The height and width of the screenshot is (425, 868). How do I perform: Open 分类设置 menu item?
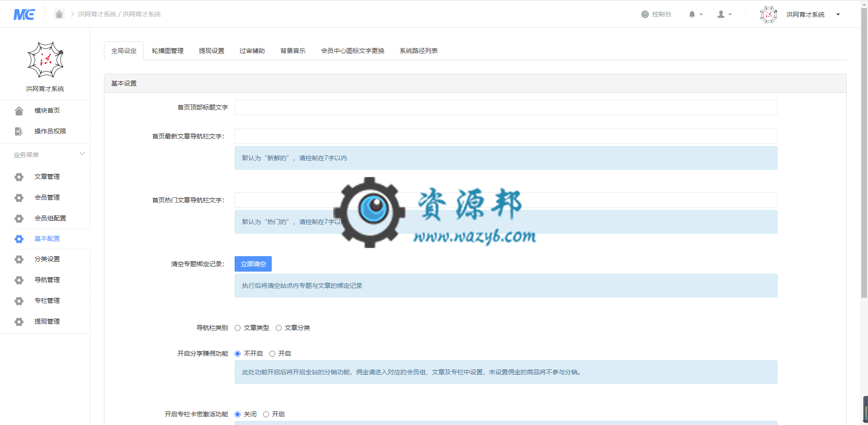[47, 259]
